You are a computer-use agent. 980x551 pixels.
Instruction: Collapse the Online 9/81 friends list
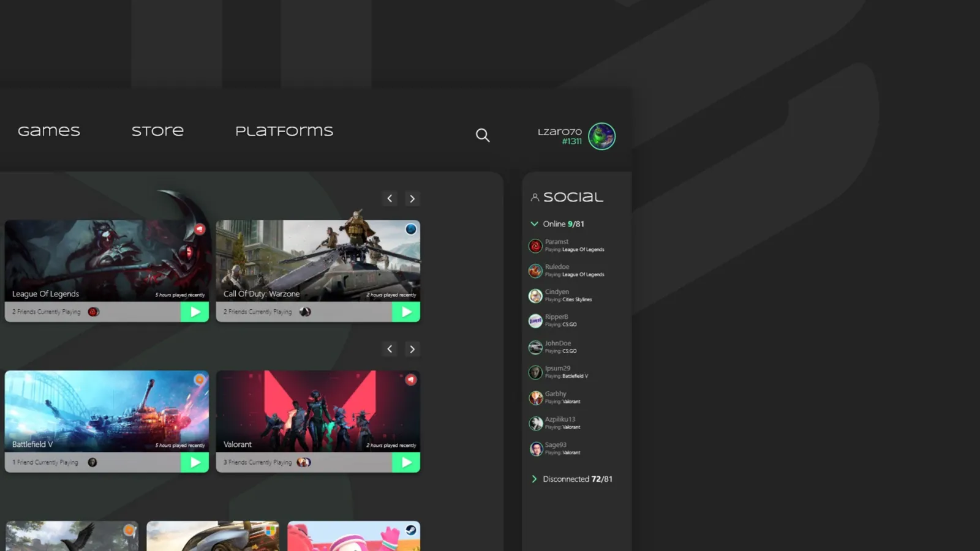tap(534, 224)
